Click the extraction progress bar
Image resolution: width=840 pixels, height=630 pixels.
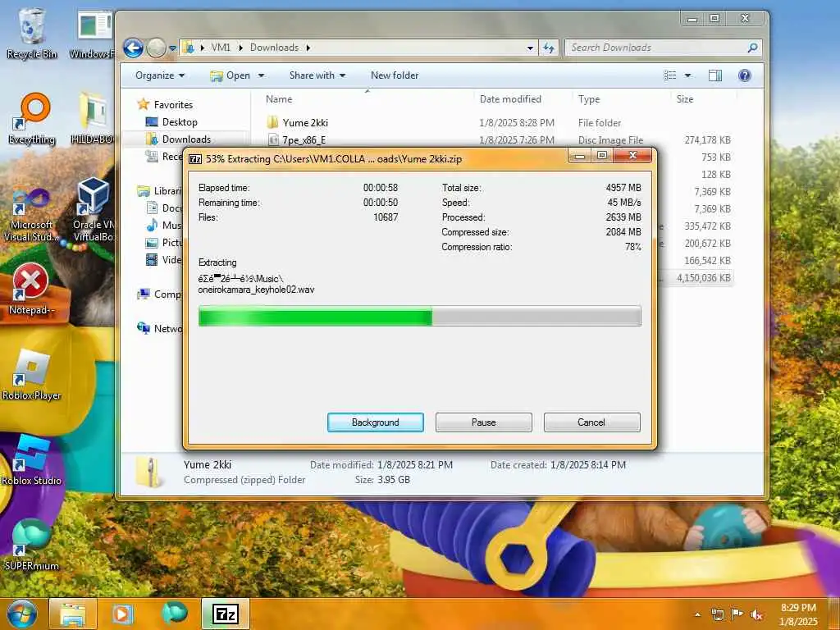pyautogui.click(x=419, y=316)
